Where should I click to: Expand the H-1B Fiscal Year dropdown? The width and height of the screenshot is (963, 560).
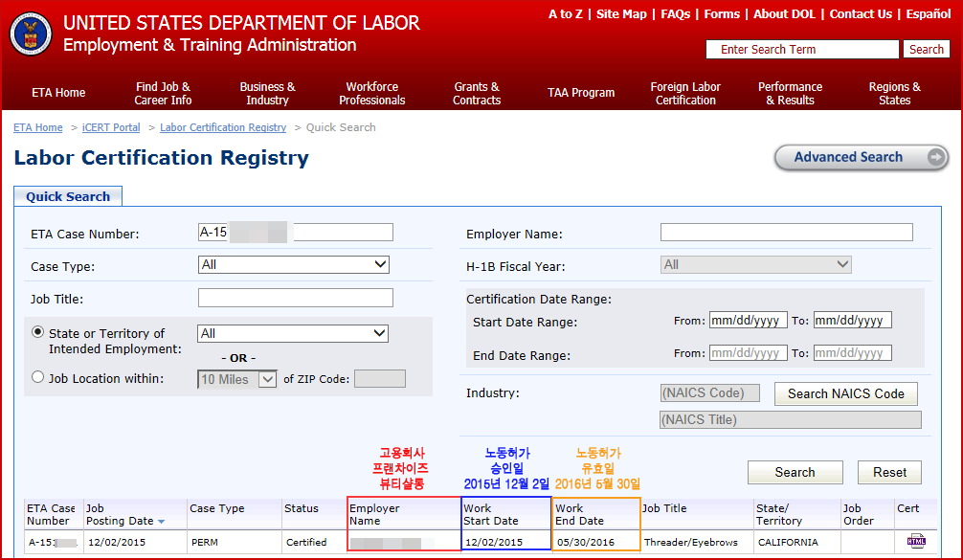(x=755, y=264)
